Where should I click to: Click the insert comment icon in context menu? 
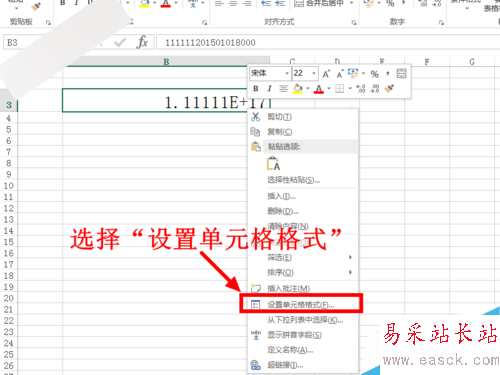[x=256, y=288]
